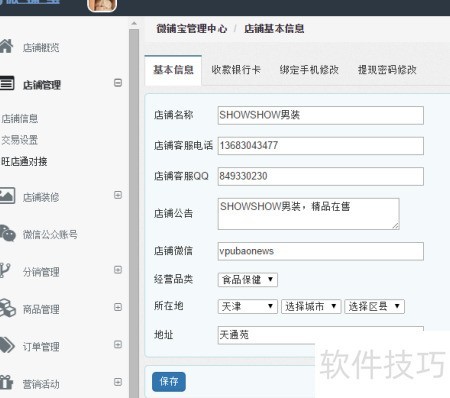Click the 地址 input field containing 天通苑

point(321,335)
